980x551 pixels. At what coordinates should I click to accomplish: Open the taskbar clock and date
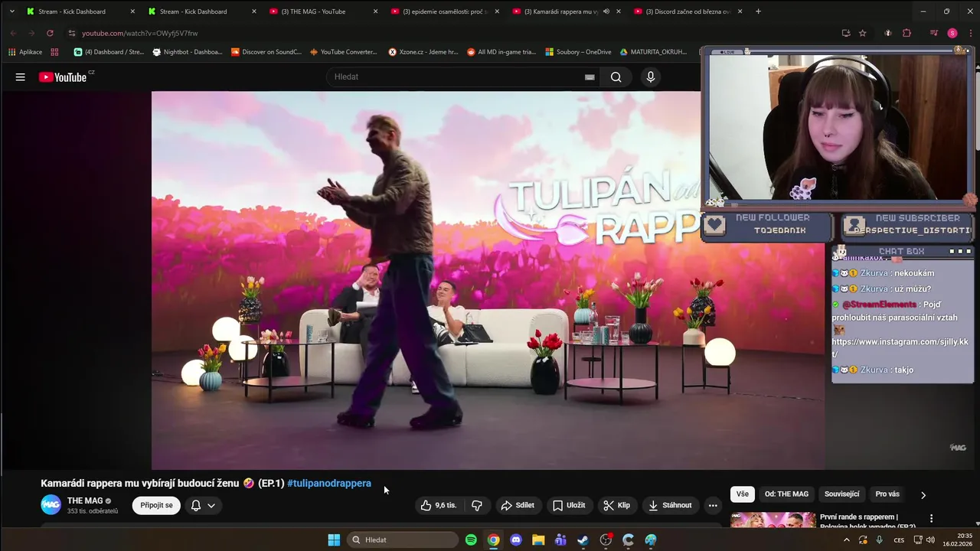(x=959, y=540)
